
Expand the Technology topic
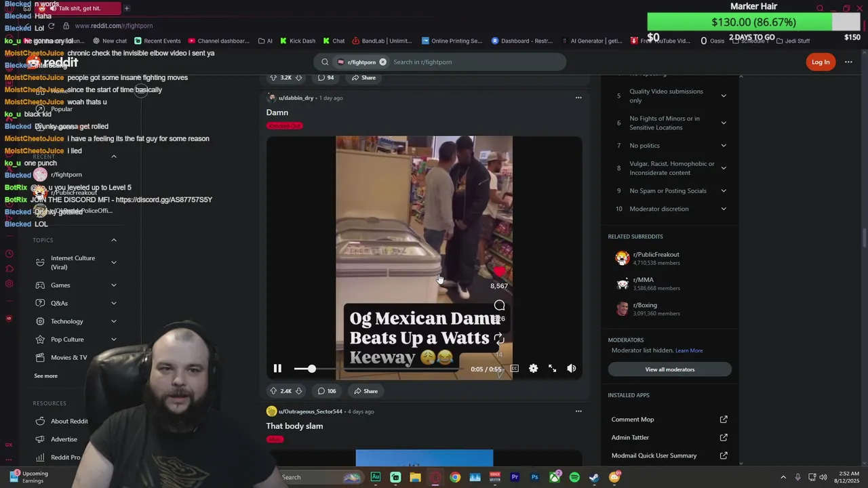(x=114, y=321)
